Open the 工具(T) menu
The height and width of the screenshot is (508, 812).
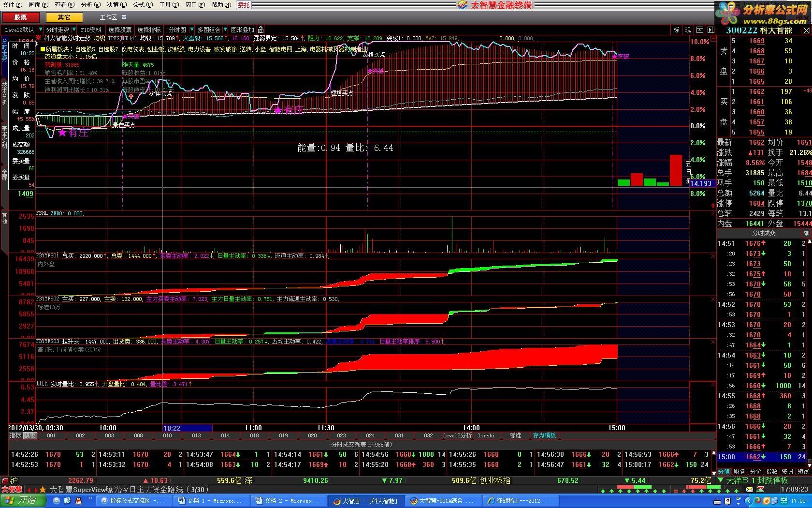pyautogui.click(x=169, y=5)
